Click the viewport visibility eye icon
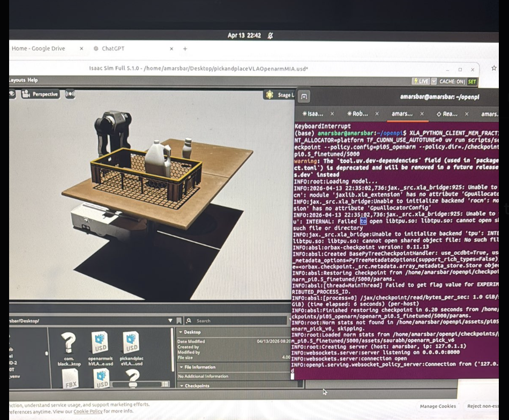The image size is (509, 420). 11,94
